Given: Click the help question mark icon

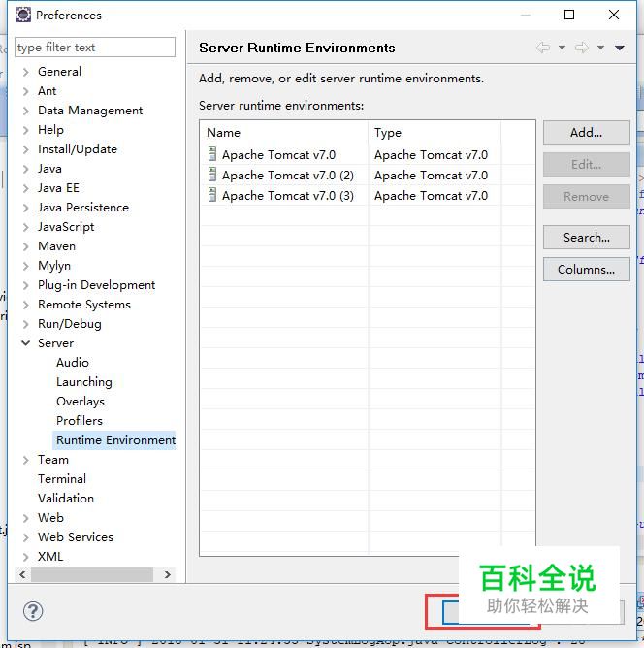Looking at the screenshot, I should pos(33,611).
